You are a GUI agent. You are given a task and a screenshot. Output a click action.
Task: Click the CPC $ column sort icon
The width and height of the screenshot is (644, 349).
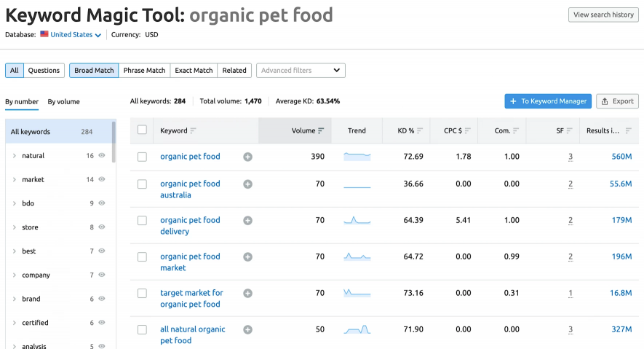click(468, 131)
